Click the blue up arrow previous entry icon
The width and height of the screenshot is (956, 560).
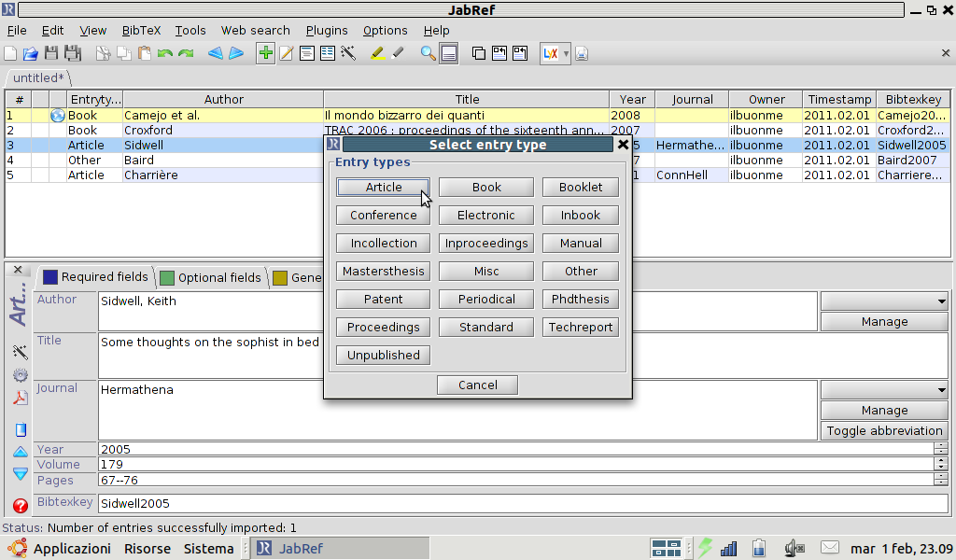(21, 452)
